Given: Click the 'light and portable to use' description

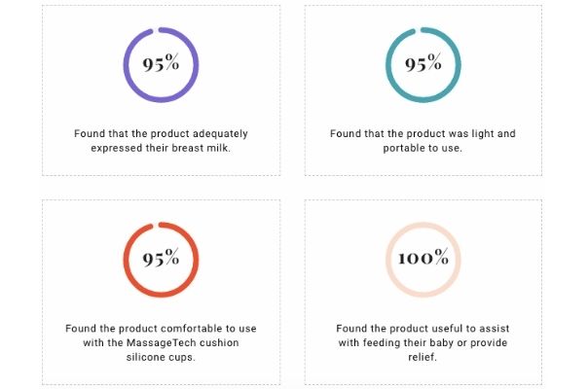Looking at the screenshot, I should (x=423, y=141).
